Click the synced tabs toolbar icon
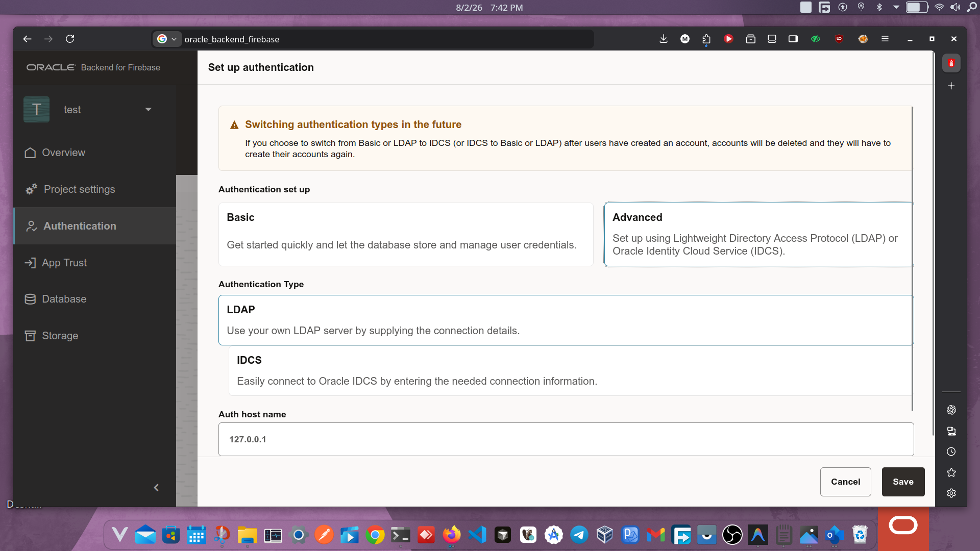 click(x=772, y=39)
